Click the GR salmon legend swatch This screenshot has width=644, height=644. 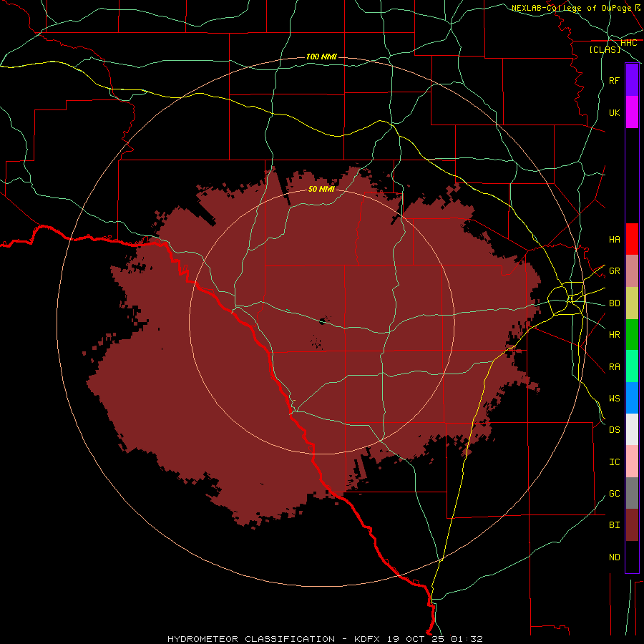point(632,271)
